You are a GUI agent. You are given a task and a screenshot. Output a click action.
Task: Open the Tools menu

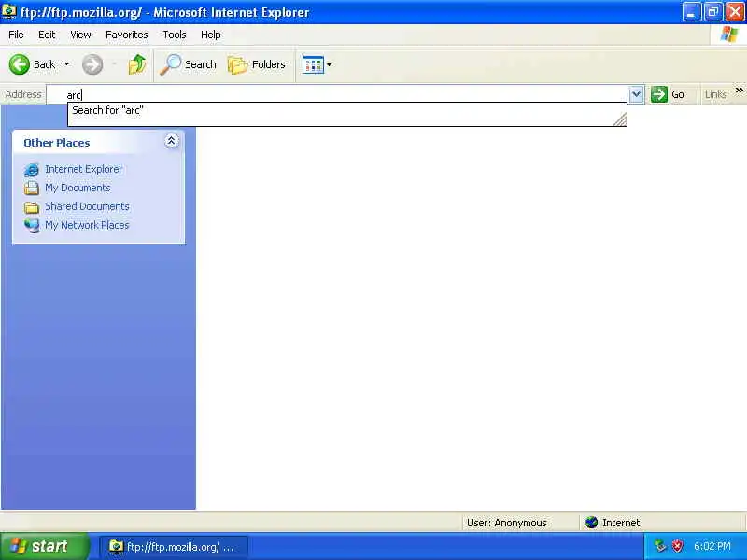(x=175, y=35)
